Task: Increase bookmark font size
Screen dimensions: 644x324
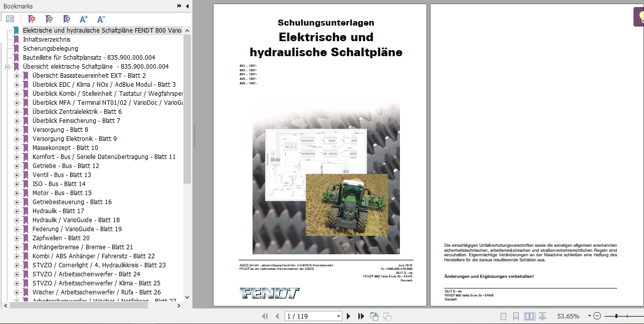Action: (84, 19)
